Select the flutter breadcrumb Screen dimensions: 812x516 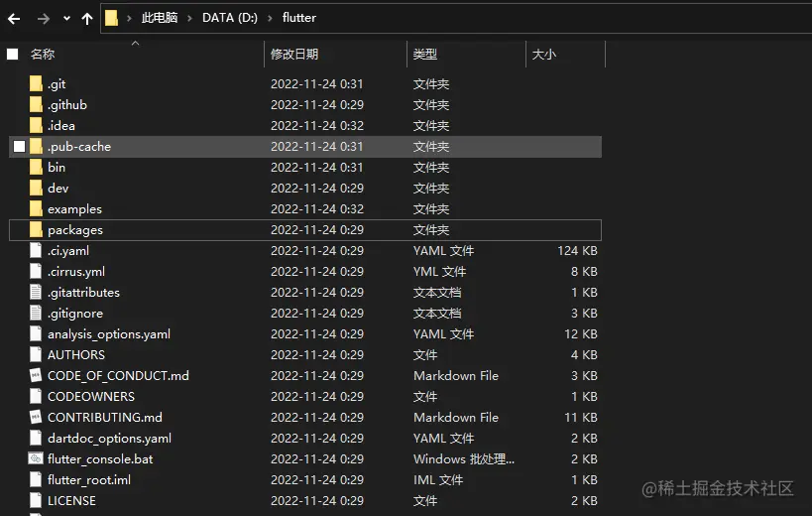pos(299,18)
